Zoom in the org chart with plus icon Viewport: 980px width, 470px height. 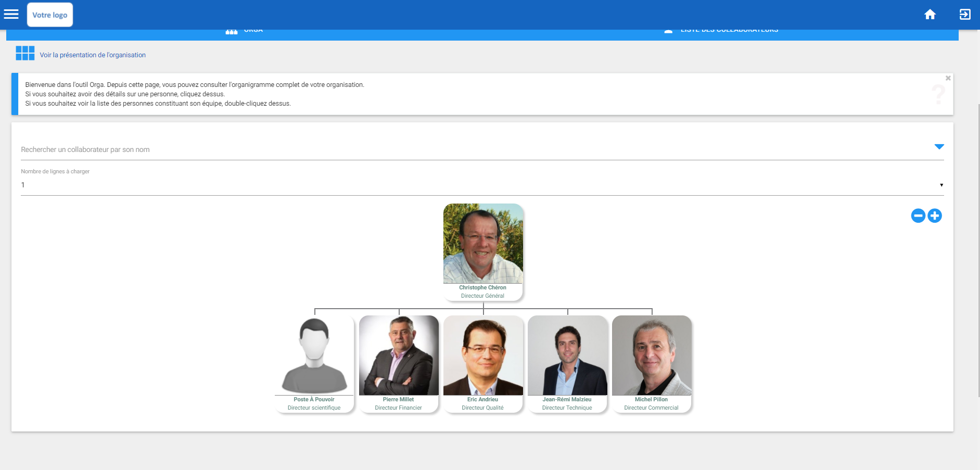click(935, 215)
